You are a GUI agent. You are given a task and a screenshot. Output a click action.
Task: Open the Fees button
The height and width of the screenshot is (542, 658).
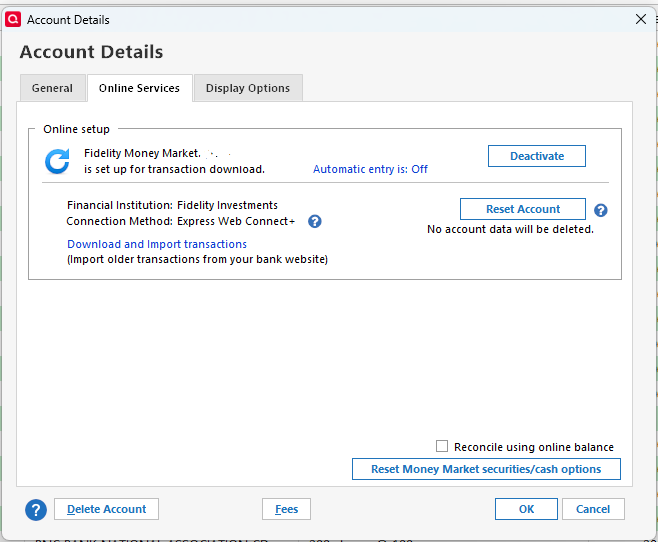coord(287,509)
